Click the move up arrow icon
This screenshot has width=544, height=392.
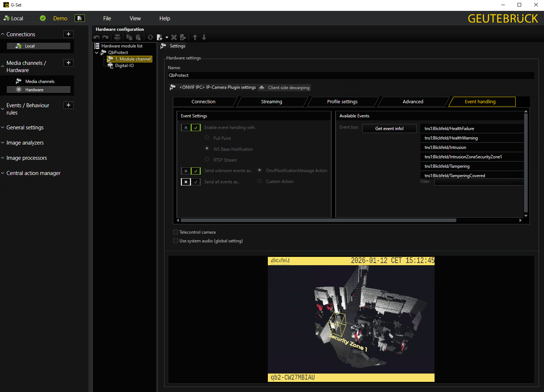pyautogui.click(x=195, y=37)
